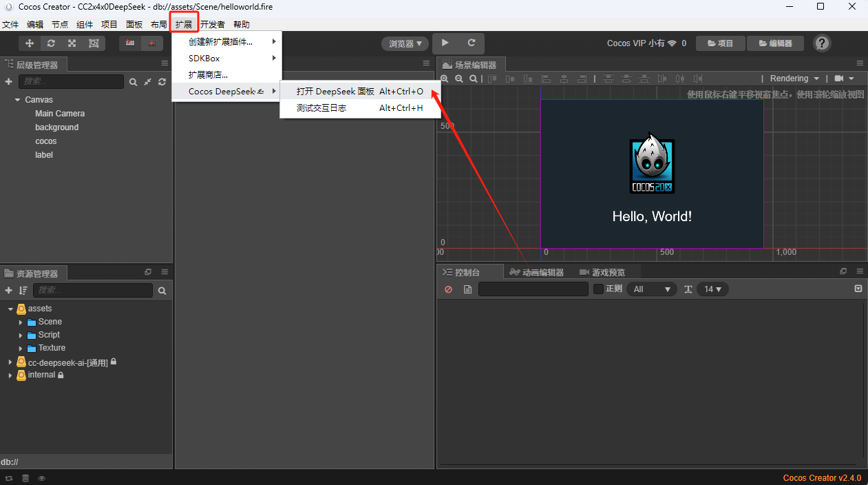Screen dimensions: 868x485
Task: Toggle local/world coordinate mode button
Action: click(x=152, y=43)
